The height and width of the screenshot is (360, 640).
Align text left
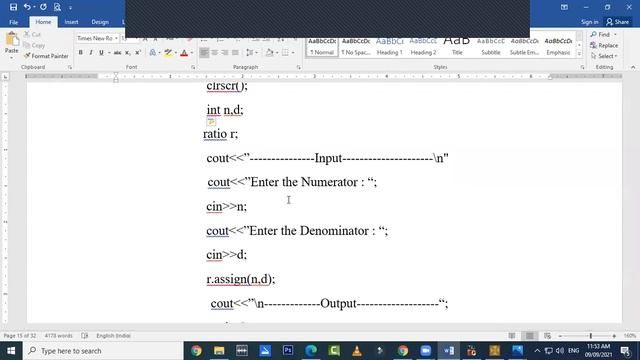(204, 53)
